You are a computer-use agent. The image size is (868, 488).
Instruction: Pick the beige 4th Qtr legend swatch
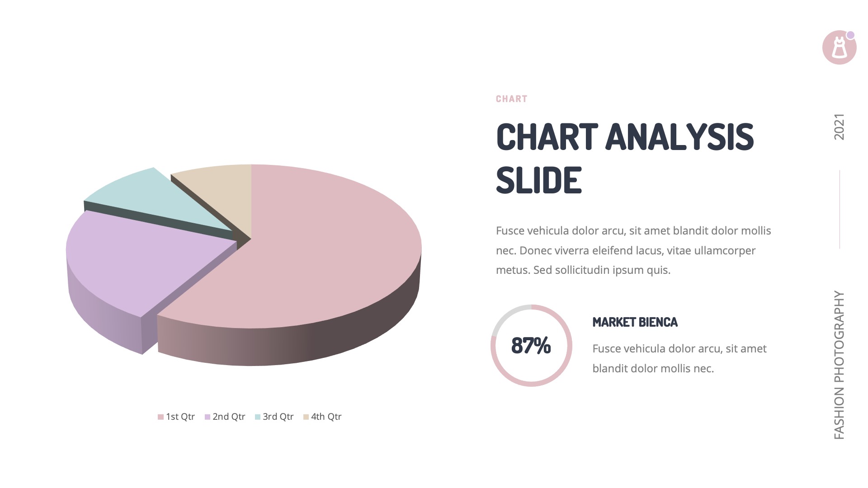[x=306, y=417]
